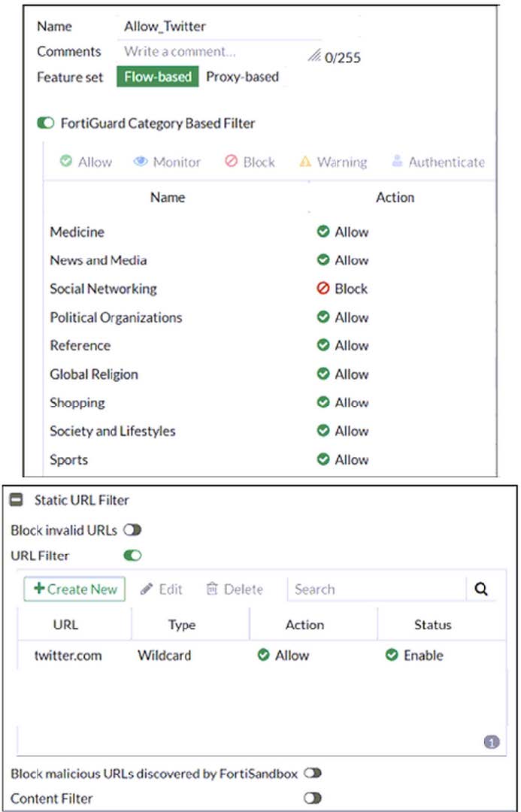Disable FortiGuard Category Based Filter toggle
The height and width of the screenshot is (812, 521).
(x=45, y=123)
